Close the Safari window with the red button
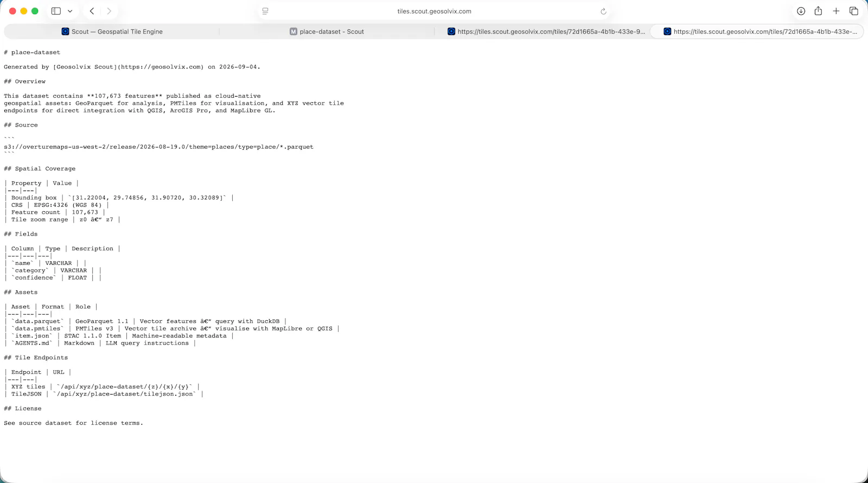Image resolution: width=868 pixels, height=483 pixels. coord(12,11)
